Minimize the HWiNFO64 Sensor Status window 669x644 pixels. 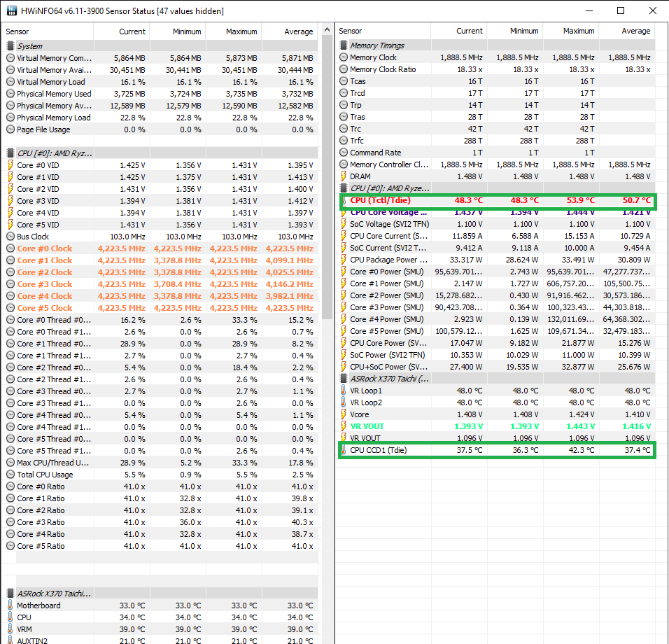click(589, 10)
